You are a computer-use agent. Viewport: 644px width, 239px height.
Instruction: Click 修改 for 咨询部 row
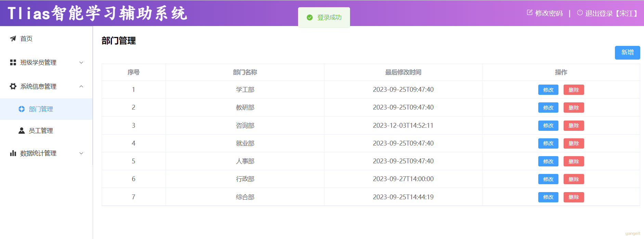pyautogui.click(x=548, y=126)
